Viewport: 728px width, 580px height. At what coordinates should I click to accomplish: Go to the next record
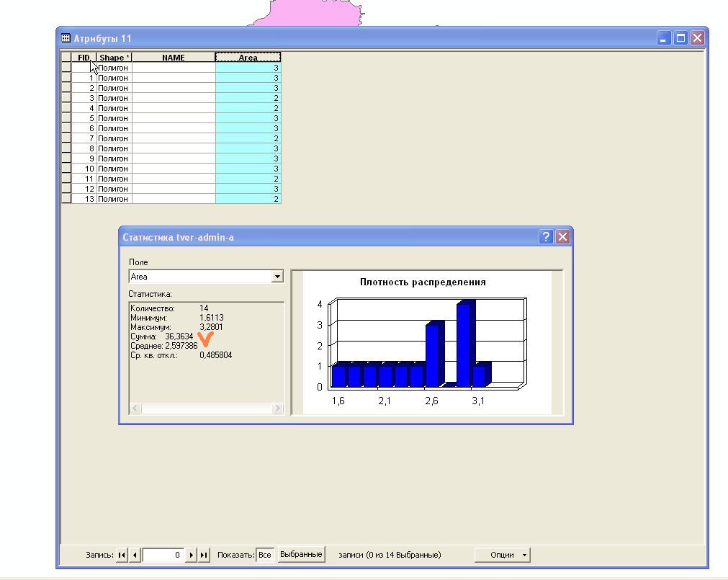[191, 555]
